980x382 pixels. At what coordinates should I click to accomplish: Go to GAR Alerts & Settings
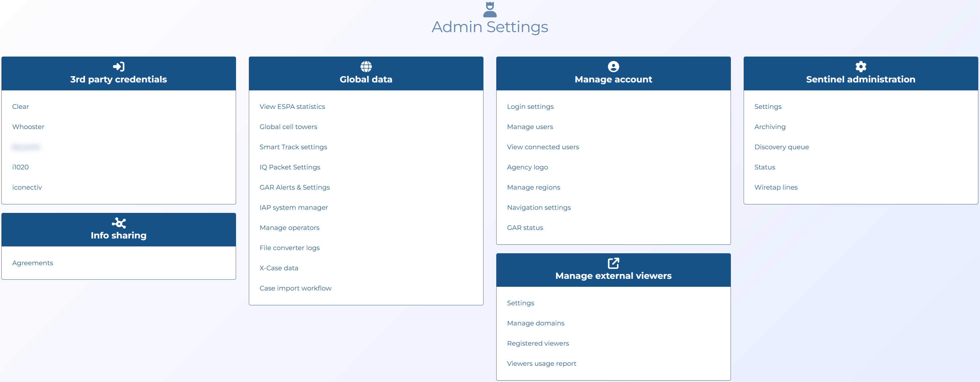click(x=294, y=187)
